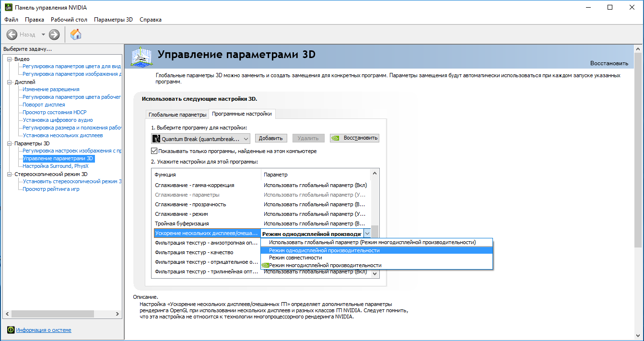644x341 pixels.
Task: Select 'Фильтрация текстур - качество' row
Action: [207, 252]
